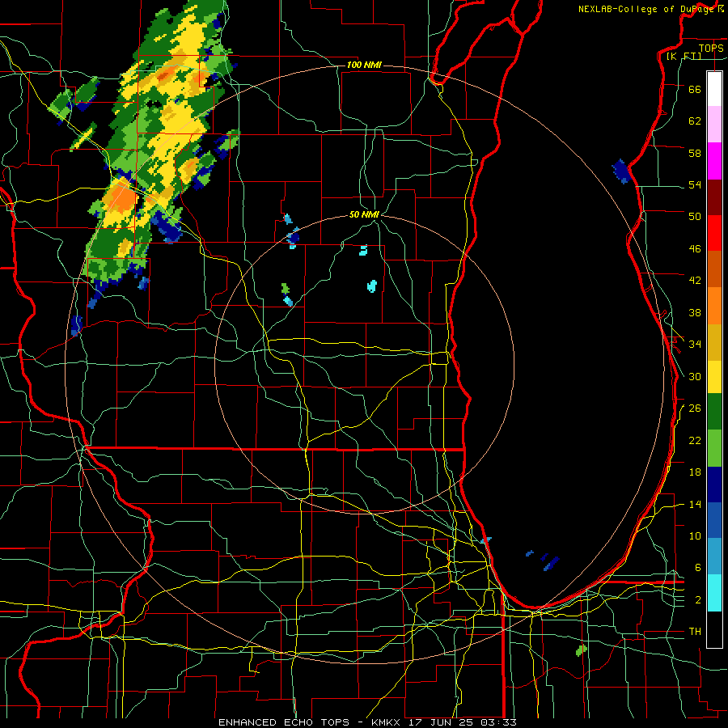
Task: Click the legend value 38
Action: coord(695,312)
